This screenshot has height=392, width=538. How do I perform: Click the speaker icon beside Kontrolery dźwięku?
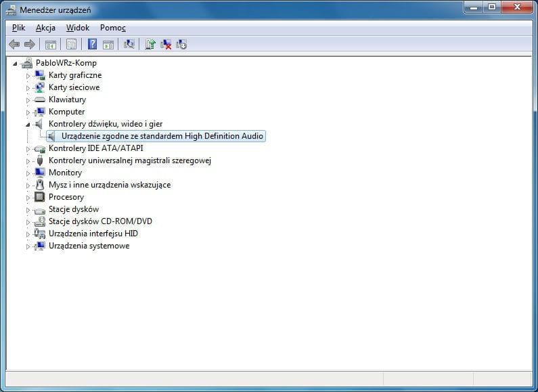tap(39, 124)
